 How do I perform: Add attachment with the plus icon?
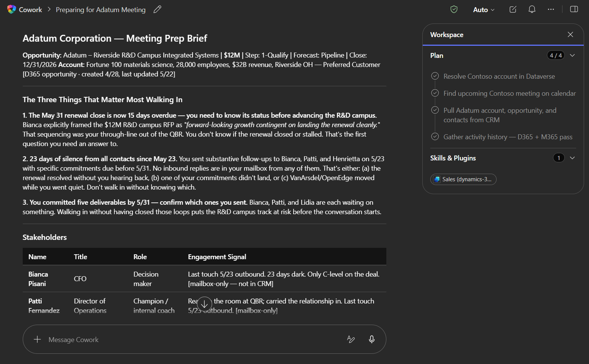[x=37, y=339]
